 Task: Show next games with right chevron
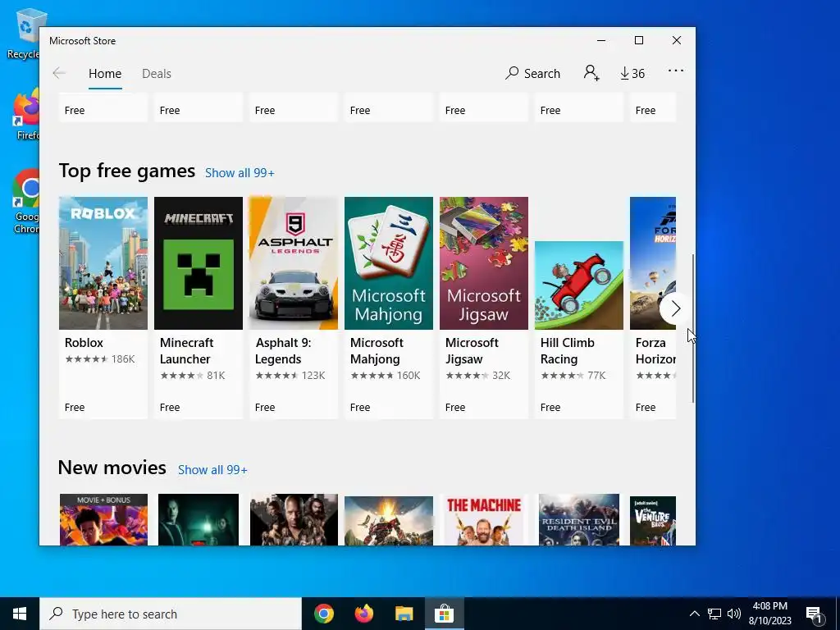(x=675, y=308)
